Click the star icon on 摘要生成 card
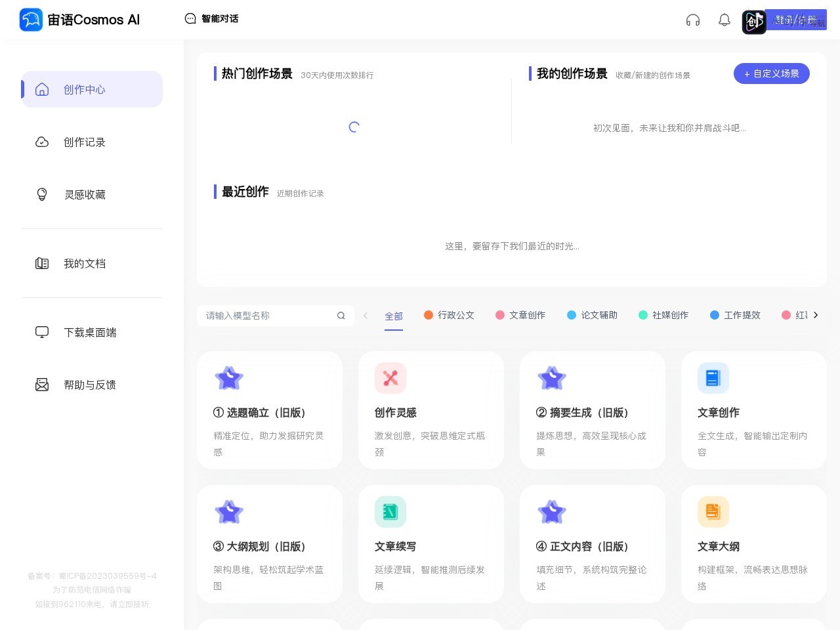This screenshot has width=840, height=630. click(x=552, y=378)
